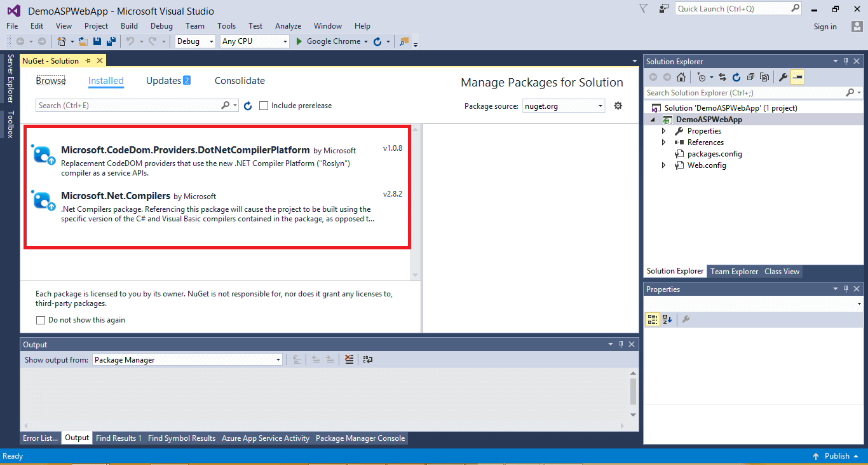
Task: Click Property Pages wrench in Properties panel
Action: point(686,319)
